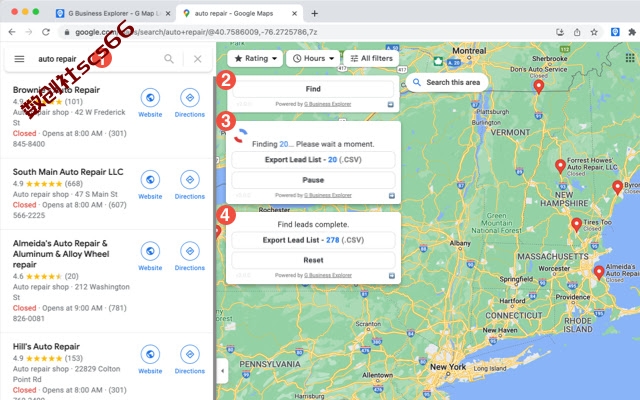Select Forrest Howes' Auto Repair map pin
The image size is (640, 400).
pos(560,166)
